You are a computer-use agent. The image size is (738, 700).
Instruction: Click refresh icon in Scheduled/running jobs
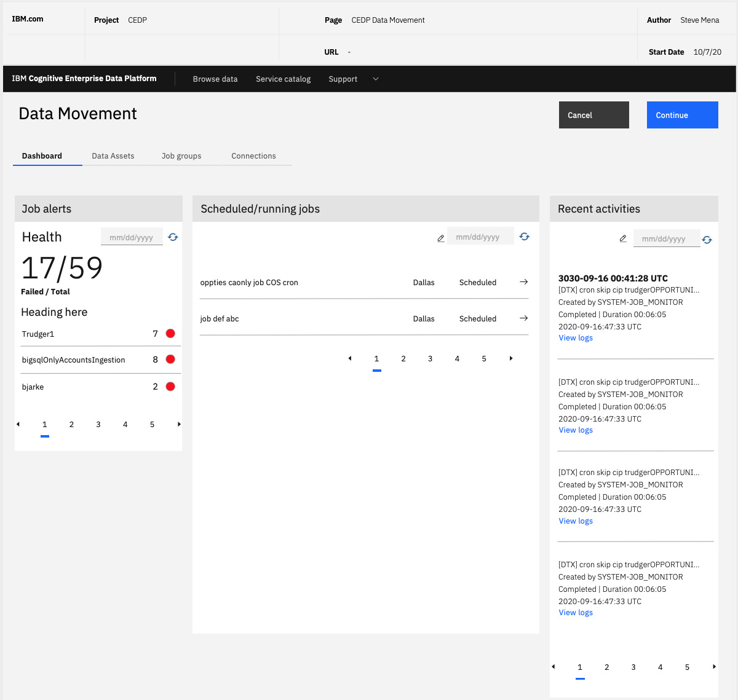pos(524,237)
